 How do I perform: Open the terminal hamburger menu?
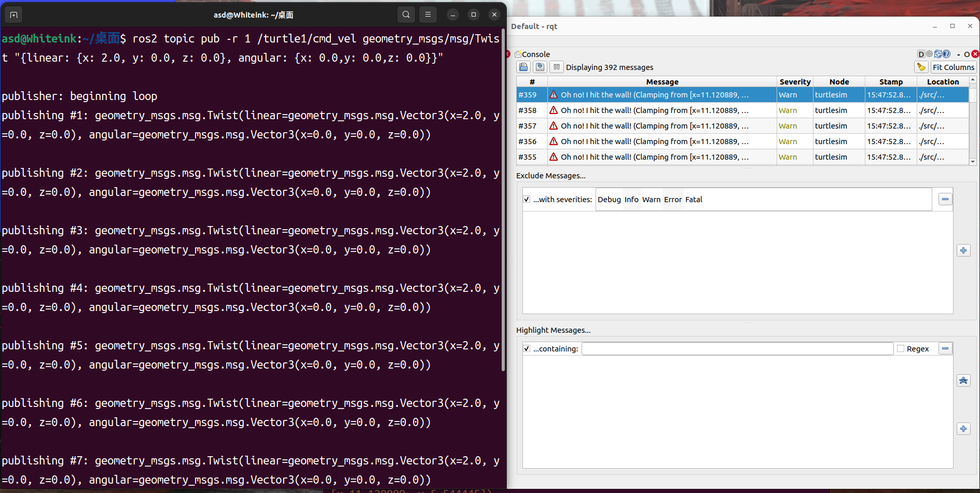click(x=428, y=15)
